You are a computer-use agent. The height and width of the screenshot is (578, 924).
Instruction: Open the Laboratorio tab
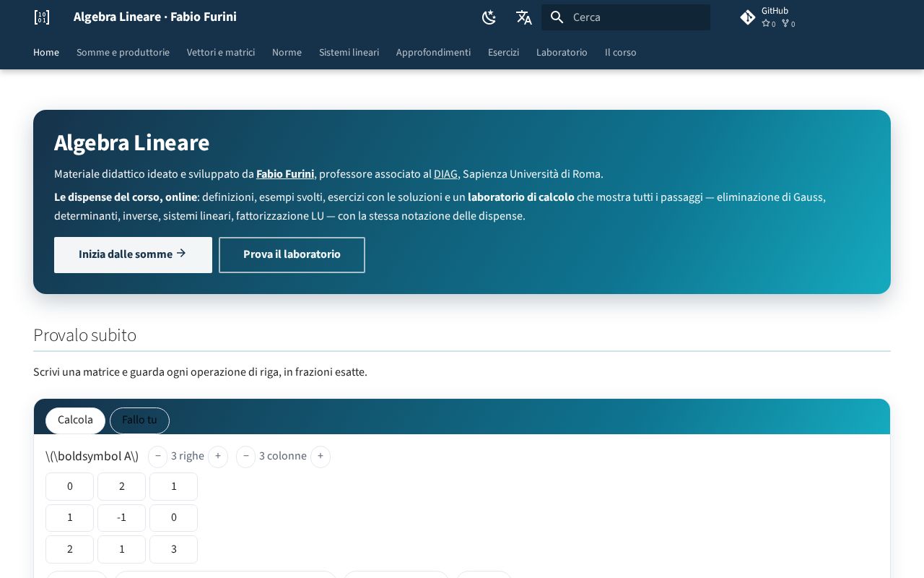562,53
